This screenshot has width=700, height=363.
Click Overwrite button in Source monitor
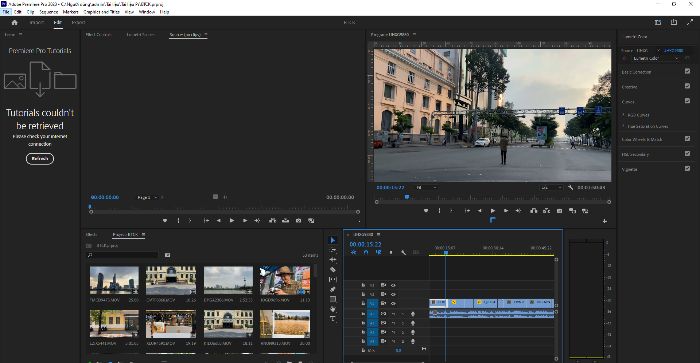click(285, 221)
